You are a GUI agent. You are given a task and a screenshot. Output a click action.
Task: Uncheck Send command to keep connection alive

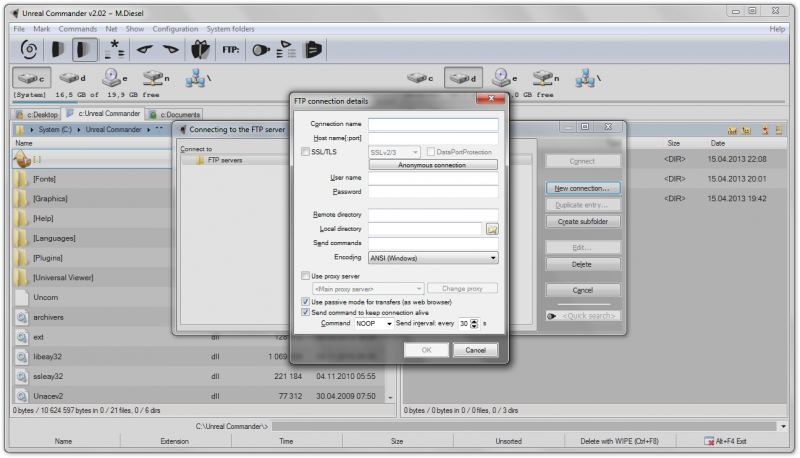[x=305, y=312]
